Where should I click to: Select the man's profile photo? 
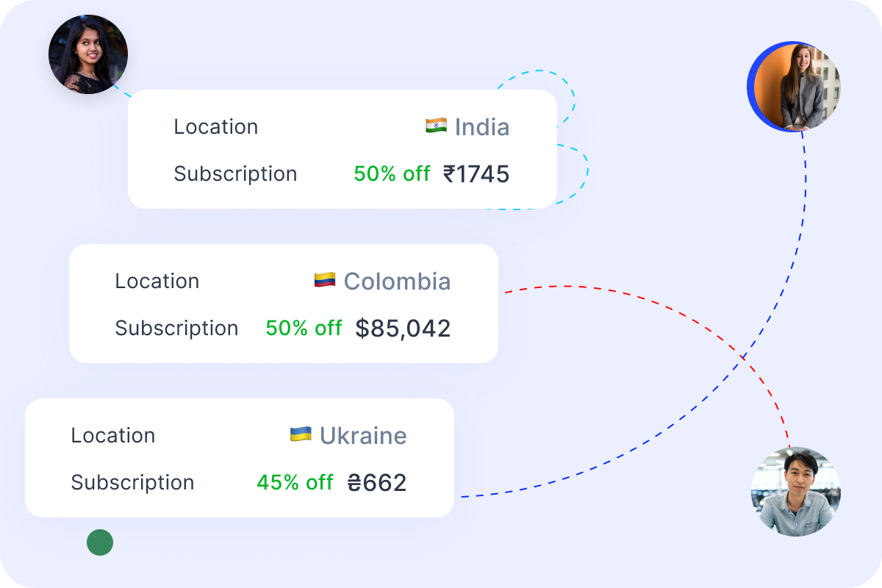pos(795,492)
